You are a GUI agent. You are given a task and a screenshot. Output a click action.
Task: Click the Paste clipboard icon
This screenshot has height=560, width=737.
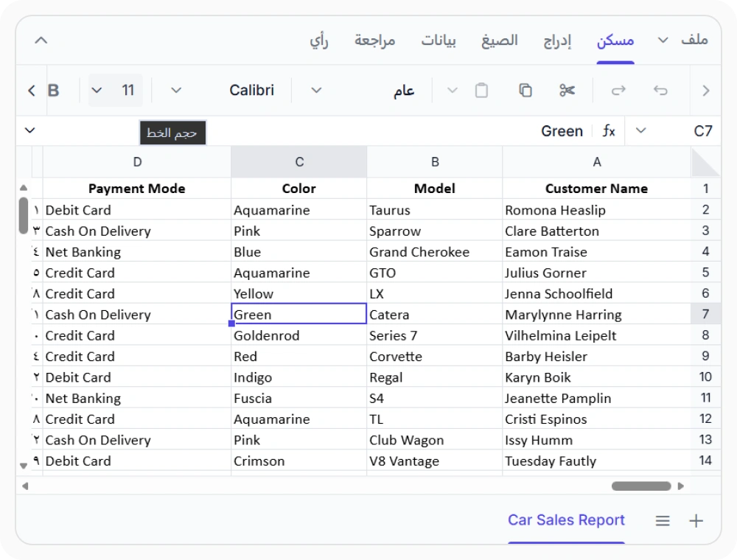click(481, 90)
